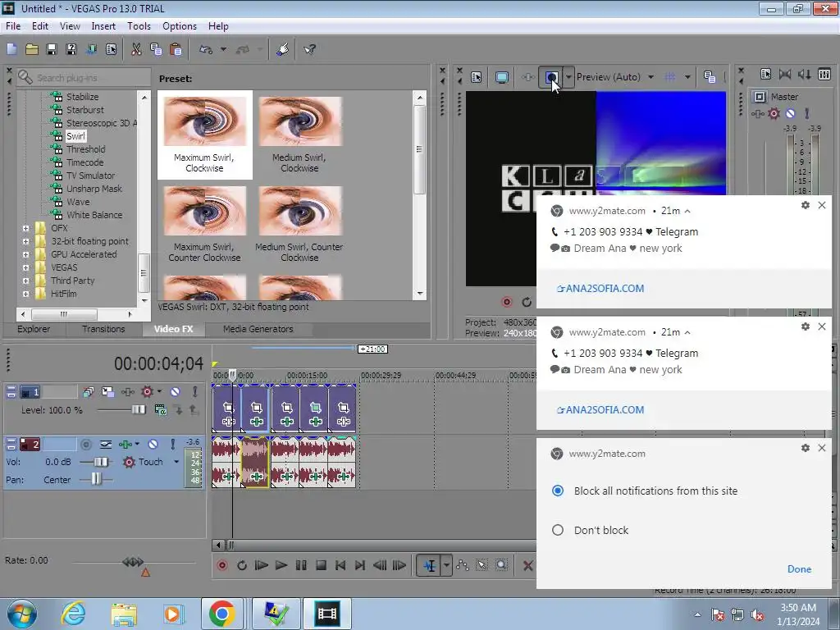Open Windows Explorer folder in taskbar

[x=124, y=614]
